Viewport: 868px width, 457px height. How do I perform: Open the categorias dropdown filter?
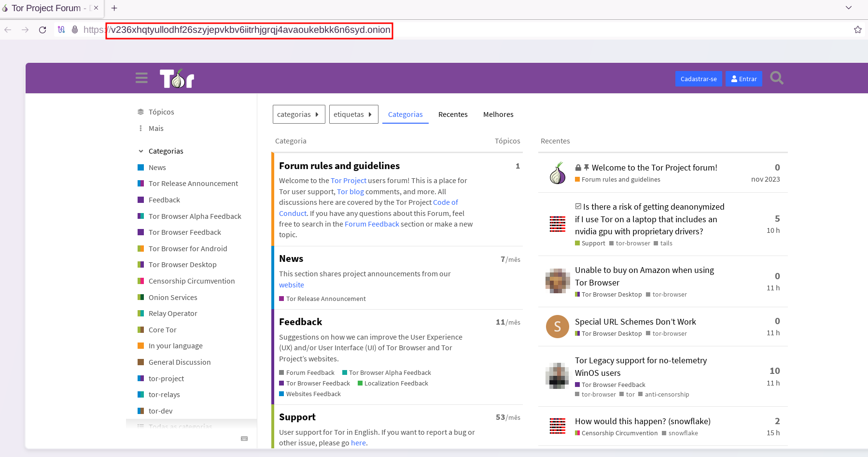298,114
